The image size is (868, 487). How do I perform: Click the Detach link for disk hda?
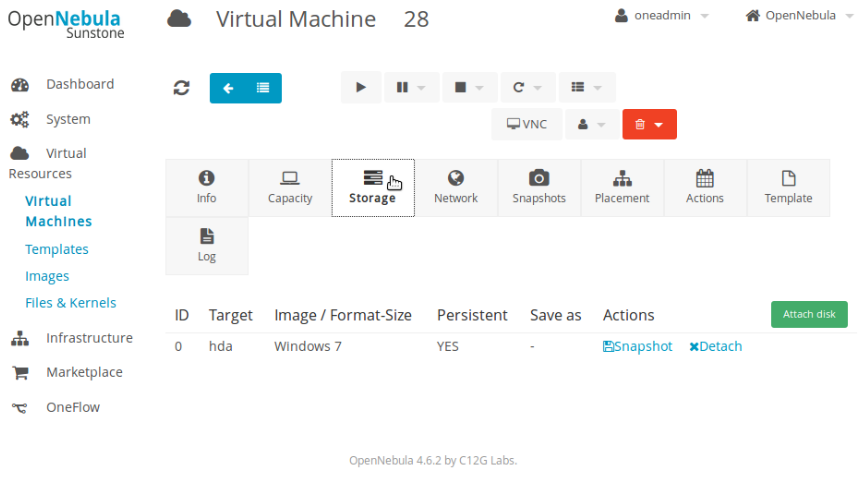[716, 347]
